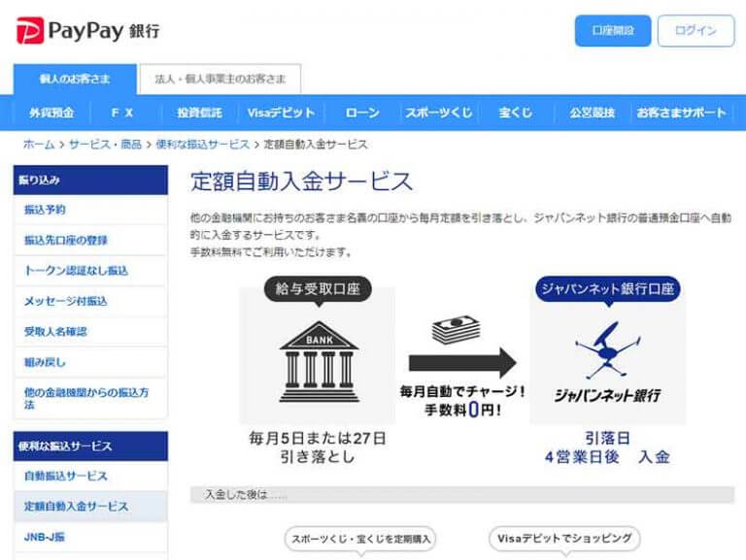
Task: Click 定額自動入金サービス breadcrumb text
Action: [x=316, y=145]
